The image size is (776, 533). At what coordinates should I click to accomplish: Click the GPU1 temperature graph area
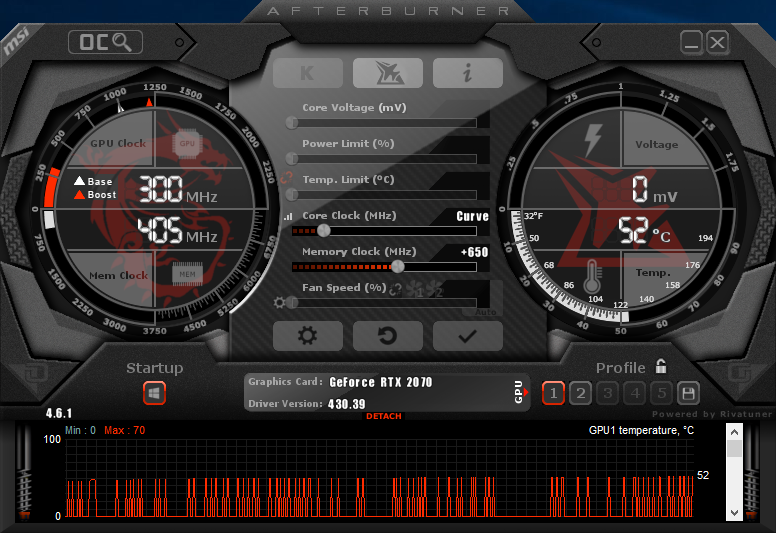pyautogui.click(x=380, y=477)
